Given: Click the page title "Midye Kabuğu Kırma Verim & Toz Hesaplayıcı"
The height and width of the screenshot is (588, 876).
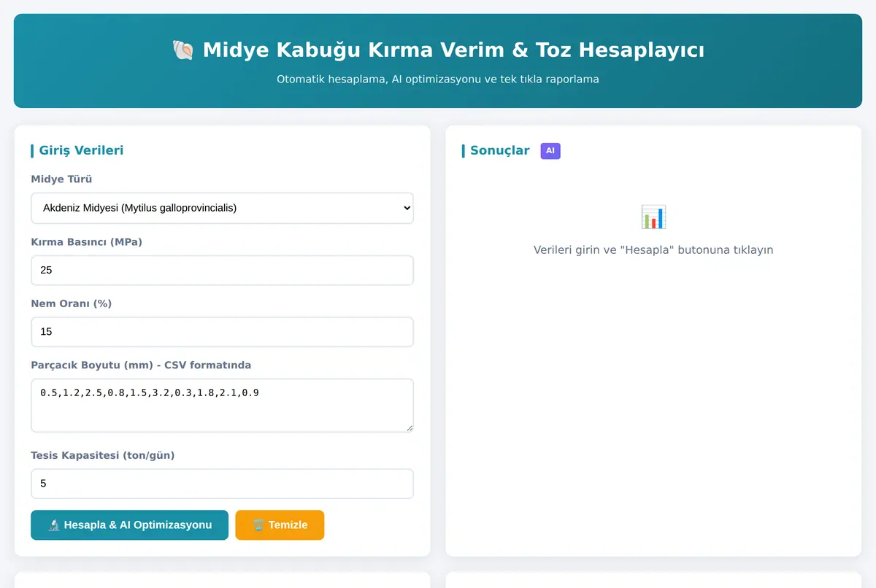Looking at the screenshot, I should pyautogui.click(x=453, y=50).
